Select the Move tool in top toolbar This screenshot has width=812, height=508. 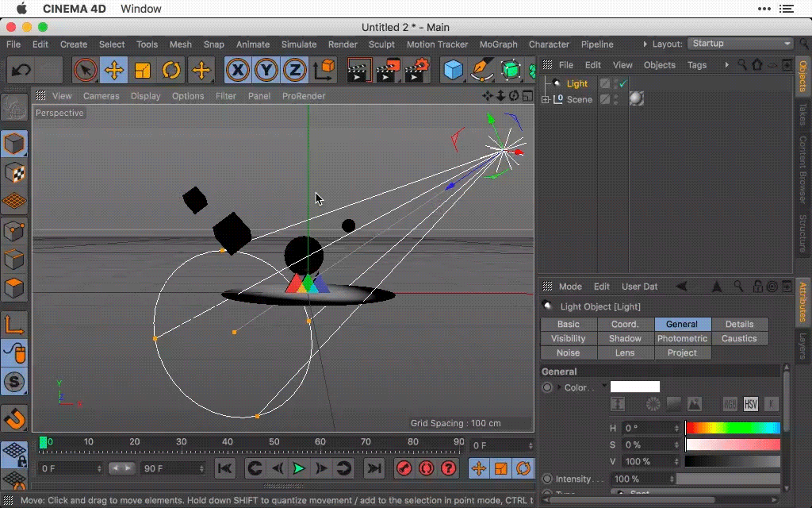[114, 70]
